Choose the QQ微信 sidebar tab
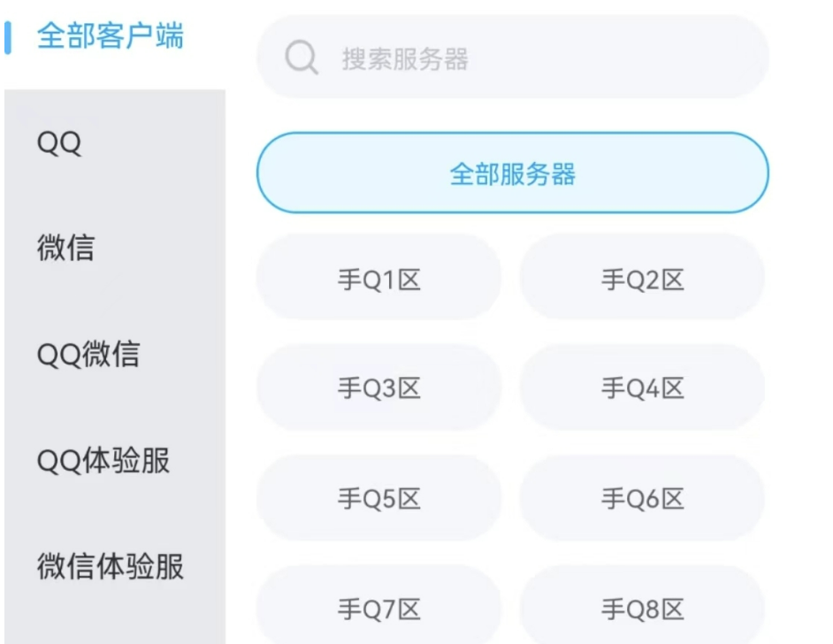This screenshot has height=644, width=833. (88, 355)
